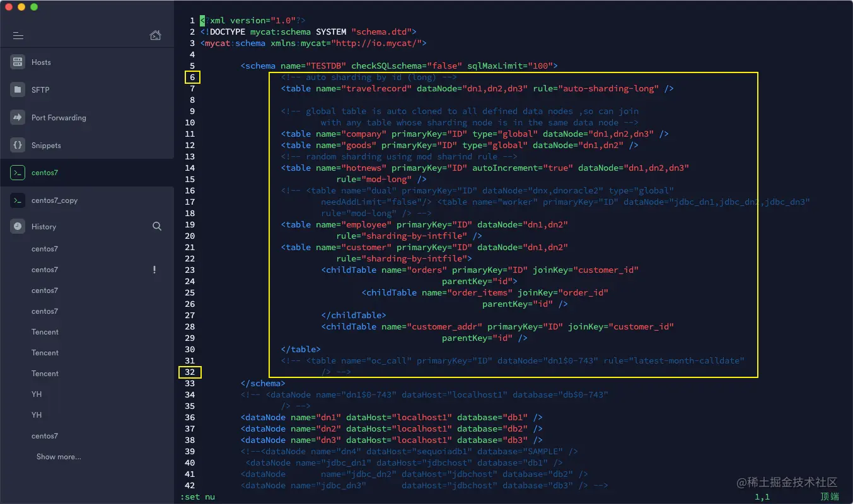Click line number 42 in the gutter

(x=190, y=485)
